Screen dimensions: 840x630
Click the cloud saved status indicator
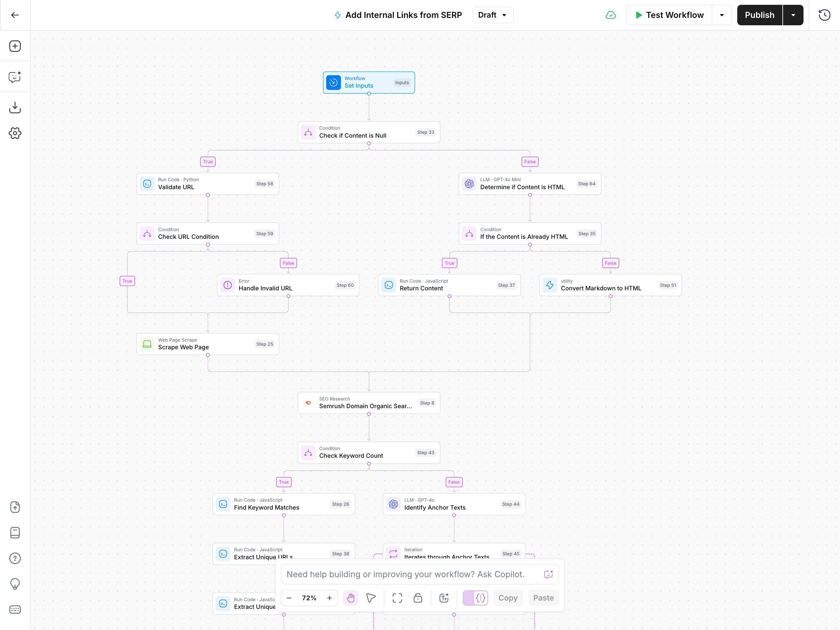610,15
